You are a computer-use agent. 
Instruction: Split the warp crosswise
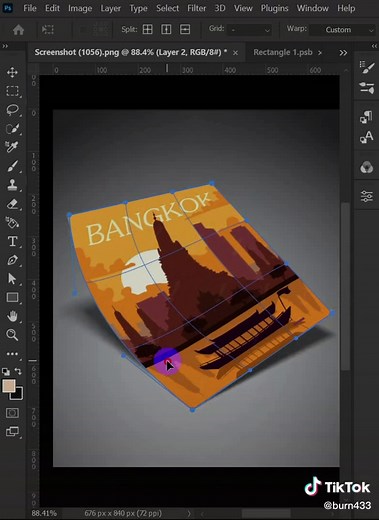click(x=148, y=29)
